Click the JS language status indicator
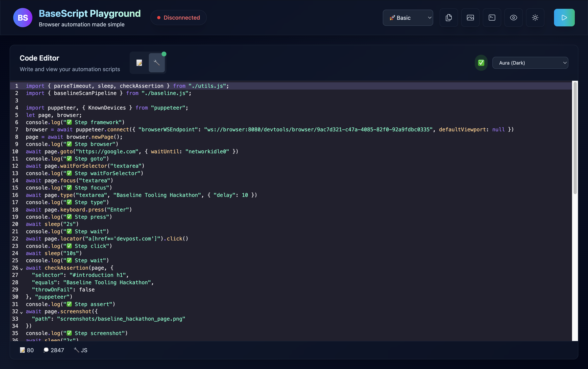The image size is (588, 369). 81,350
